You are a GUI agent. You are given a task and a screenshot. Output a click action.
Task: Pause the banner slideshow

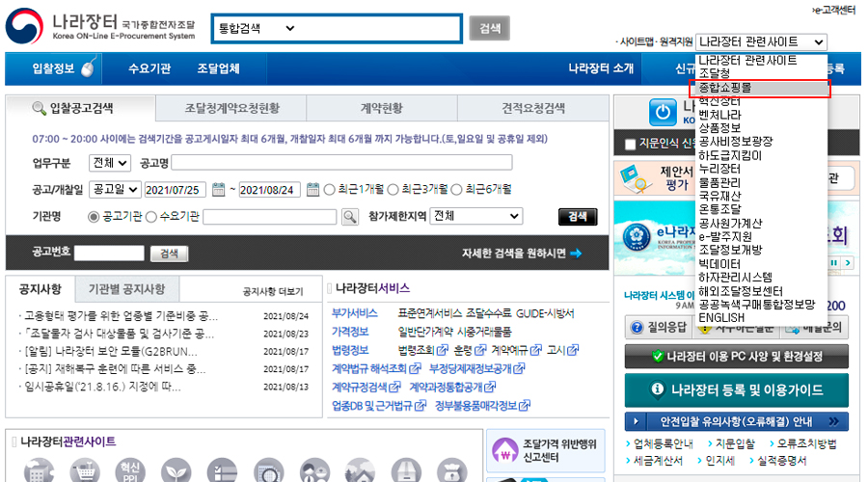[833, 263]
